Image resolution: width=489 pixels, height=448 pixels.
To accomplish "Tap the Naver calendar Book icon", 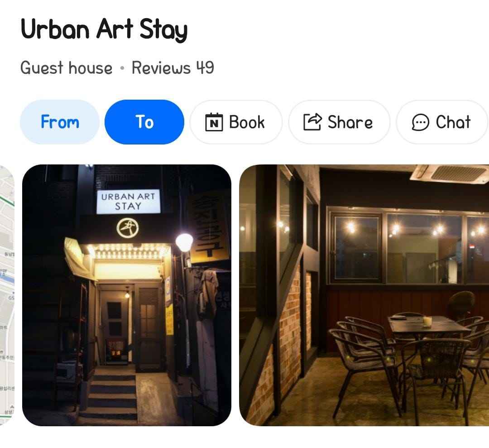I will click(214, 122).
